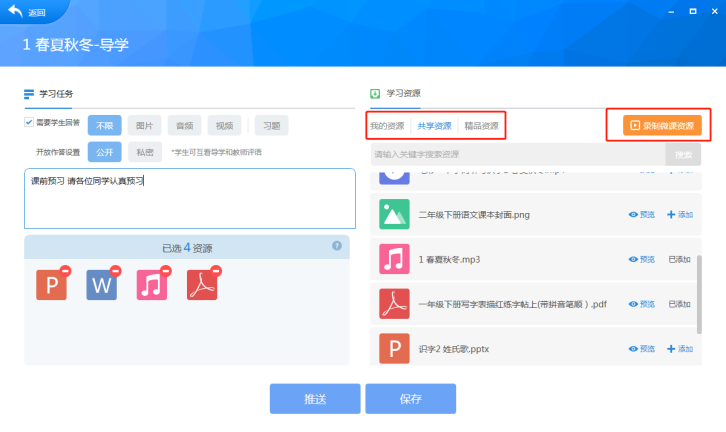Add 二年级下册语文课本封面.png to resources
Viewport: 726px width, 432px height.
[680, 214]
